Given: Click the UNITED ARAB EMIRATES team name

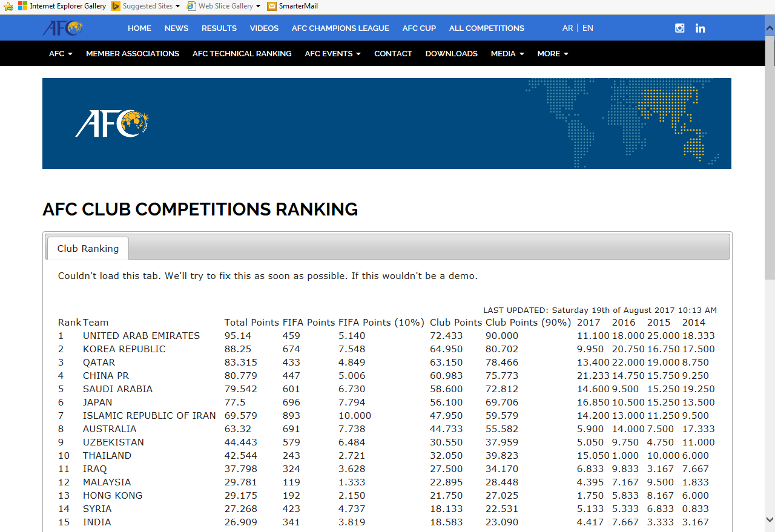Looking at the screenshot, I should click(x=141, y=335).
